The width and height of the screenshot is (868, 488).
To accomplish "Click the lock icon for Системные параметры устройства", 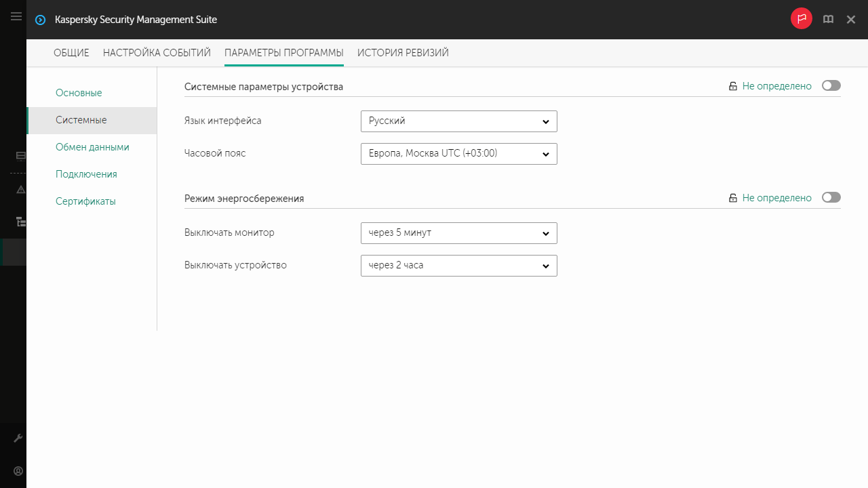I will 732,86.
